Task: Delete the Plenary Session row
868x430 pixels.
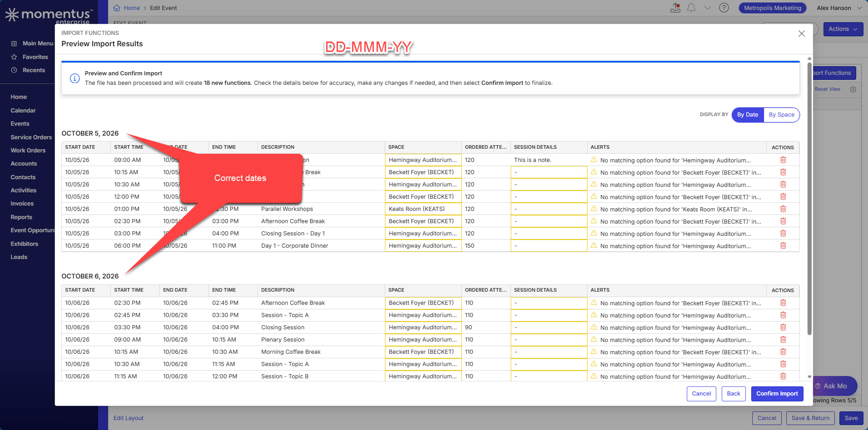Action: pyautogui.click(x=783, y=340)
